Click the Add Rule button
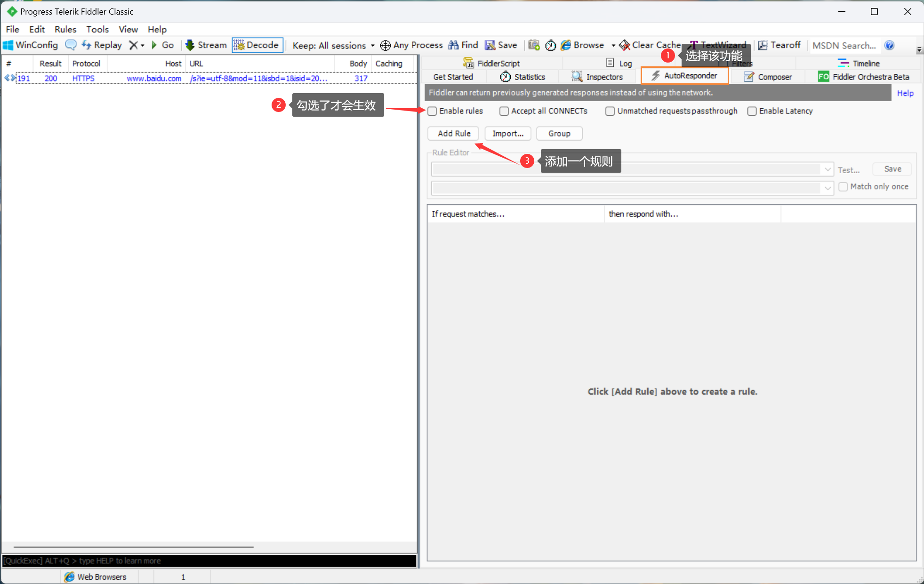924x584 pixels. 454,133
